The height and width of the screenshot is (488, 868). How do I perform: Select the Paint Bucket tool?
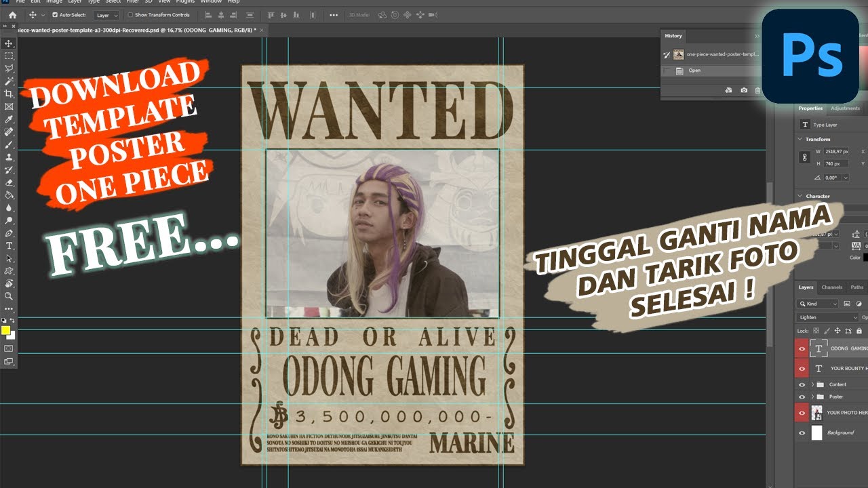[9, 195]
